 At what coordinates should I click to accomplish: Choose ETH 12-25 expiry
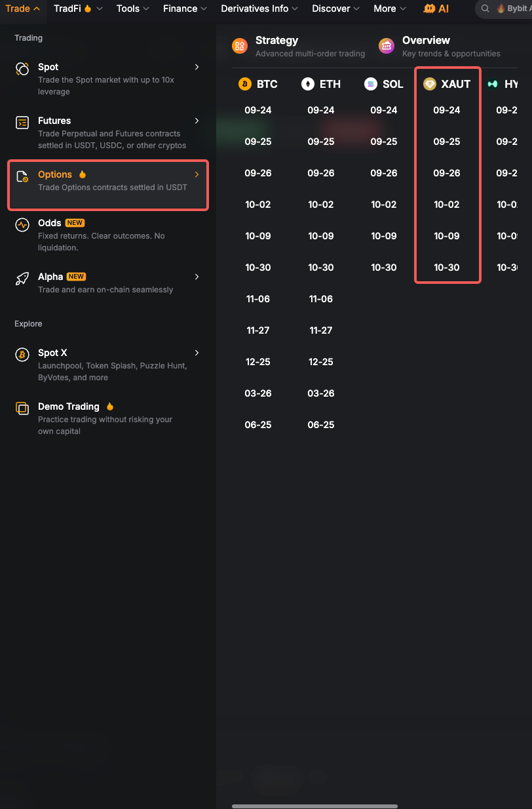pyautogui.click(x=321, y=362)
